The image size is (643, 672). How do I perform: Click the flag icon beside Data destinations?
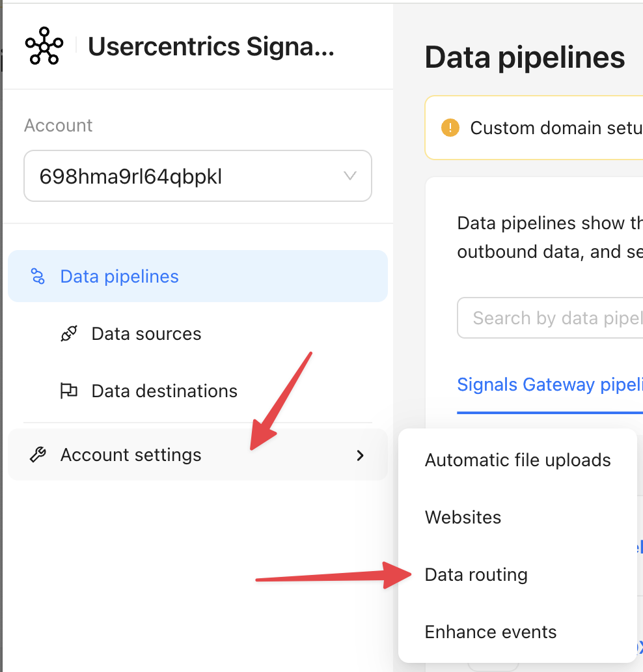[68, 391]
